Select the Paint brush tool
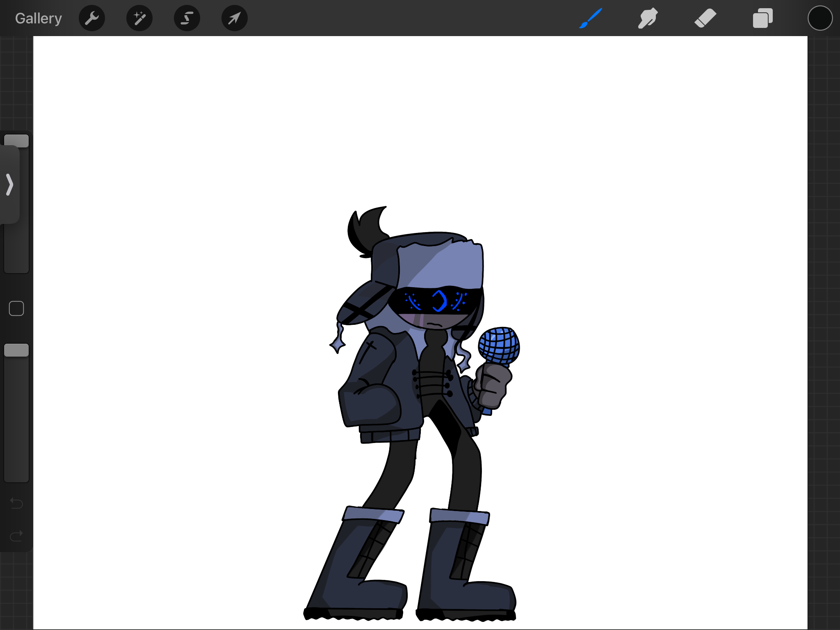The height and width of the screenshot is (630, 840). pyautogui.click(x=591, y=18)
